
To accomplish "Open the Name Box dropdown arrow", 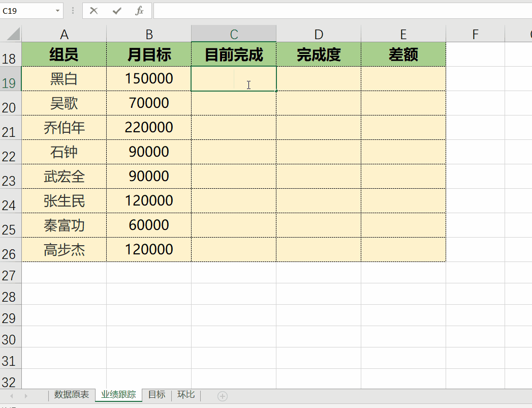I will coord(58,11).
